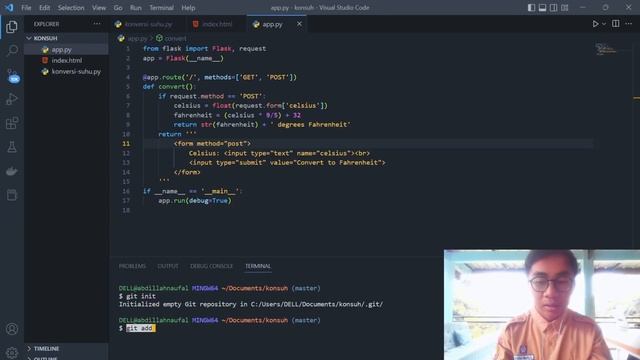Image resolution: width=640 pixels, height=360 pixels.
Task: Run Python file with the play button
Action: 596,24
